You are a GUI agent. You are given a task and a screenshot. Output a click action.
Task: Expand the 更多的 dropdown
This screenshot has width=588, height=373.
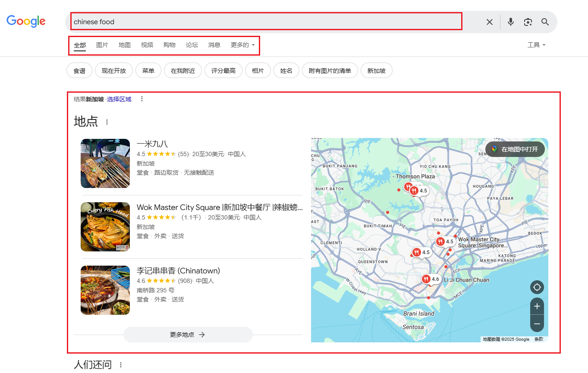243,45
